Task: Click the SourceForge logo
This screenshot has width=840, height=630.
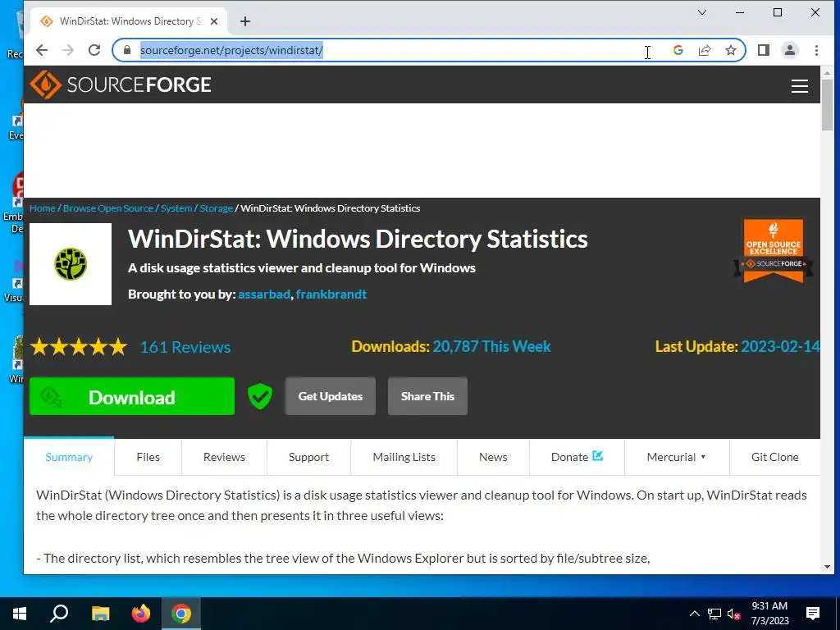Action: [x=121, y=84]
